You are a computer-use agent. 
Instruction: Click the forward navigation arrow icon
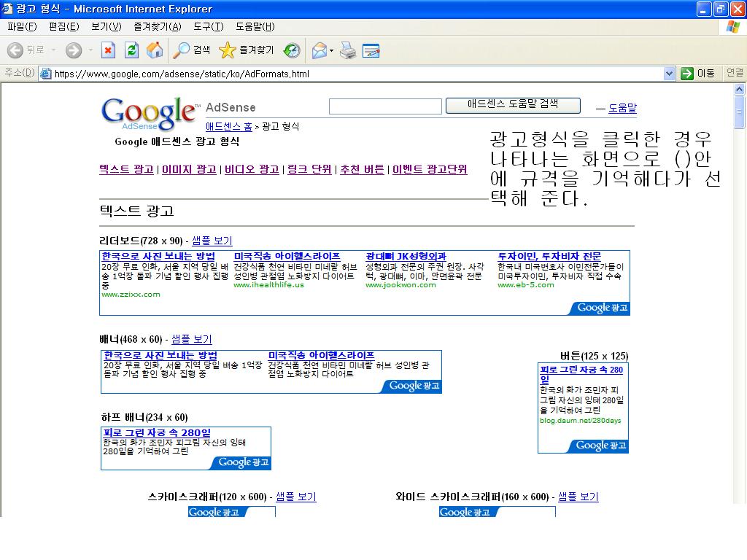74,50
